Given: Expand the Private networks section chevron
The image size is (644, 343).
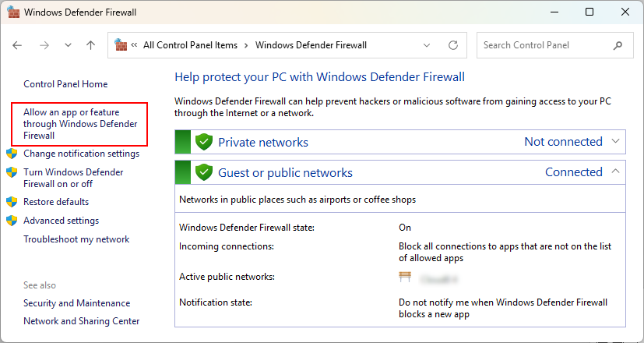Looking at the screenshot, I should [615, 141].
